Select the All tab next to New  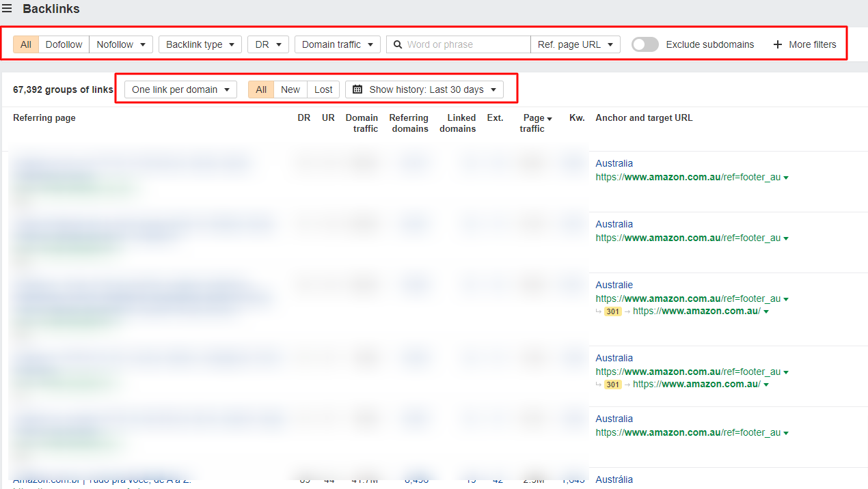(x=261, y=89)
